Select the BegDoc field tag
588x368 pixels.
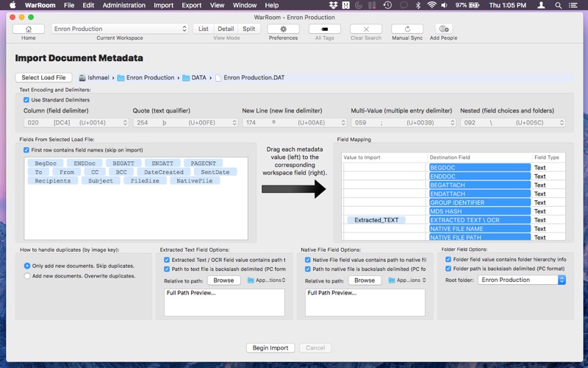pyautogui.click(x=46, y=163)
